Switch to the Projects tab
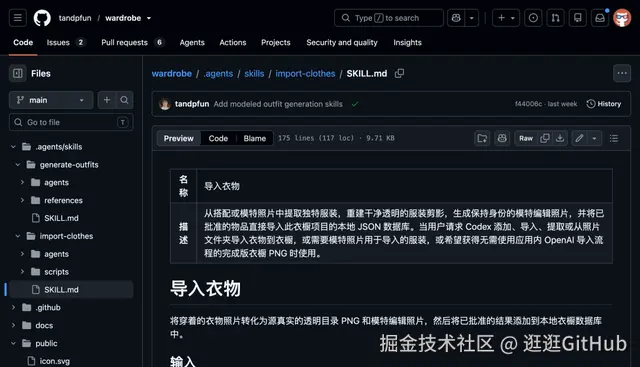The image size is (640, 367). point(276,42)
